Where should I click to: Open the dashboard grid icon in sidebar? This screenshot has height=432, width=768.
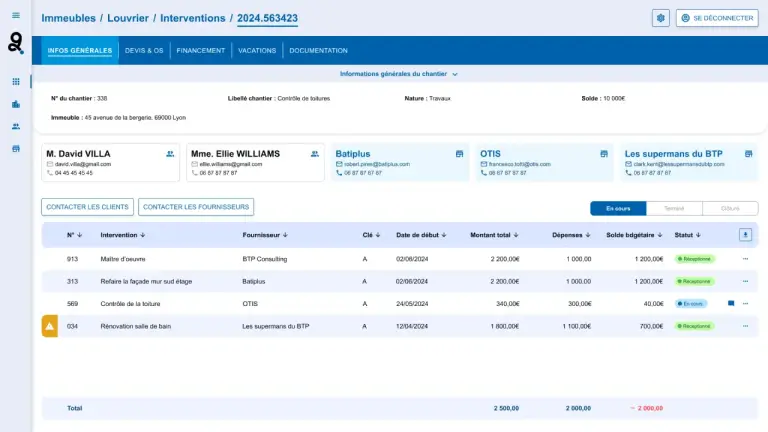click(16, 82)
